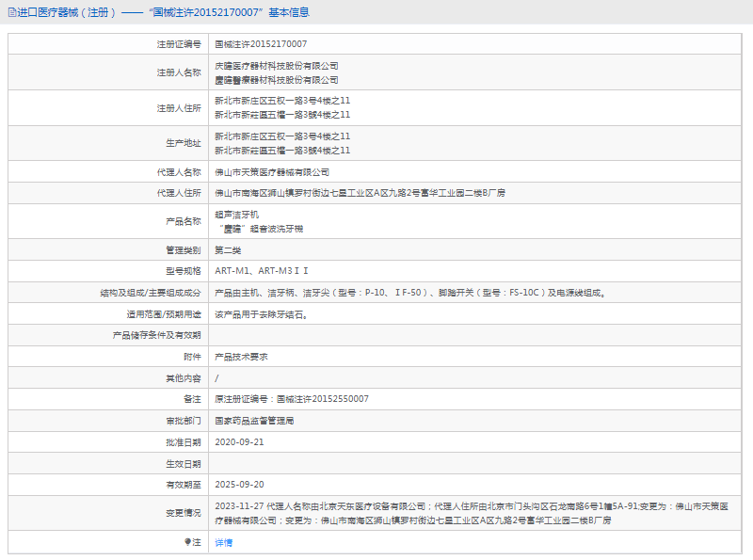Click the 注册证编号 row label
The width and height of the screenshot is (753, 560).
pyautogui.click(x=179, y=44)
